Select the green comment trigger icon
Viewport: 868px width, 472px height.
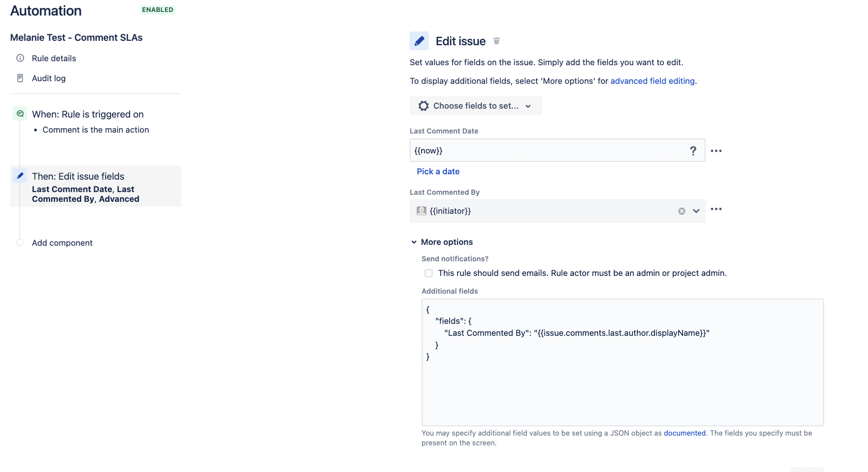pyautogui.click(x=20, y=114)
